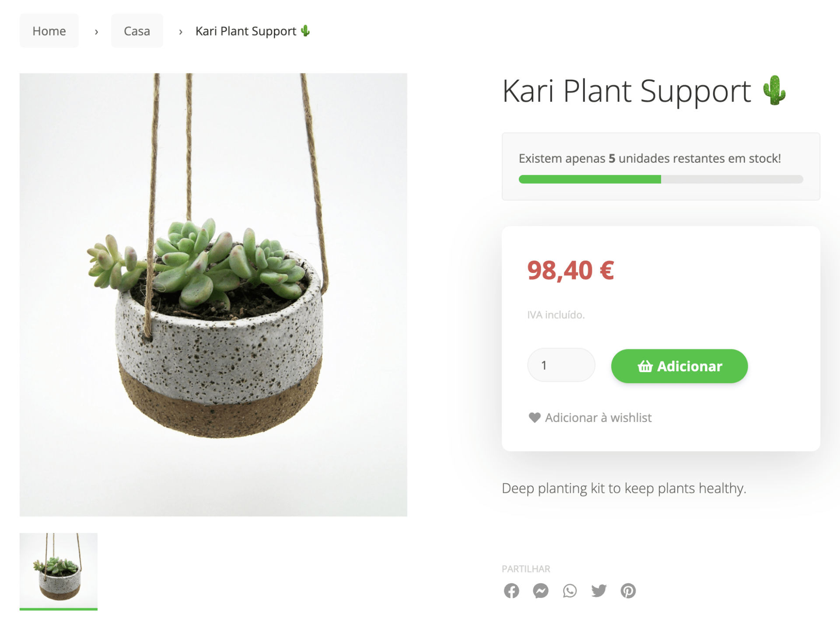The width and height of the screenshot is (840, 631).
Task: Click Adicionar à wishlist link
Action: point(598,418)
